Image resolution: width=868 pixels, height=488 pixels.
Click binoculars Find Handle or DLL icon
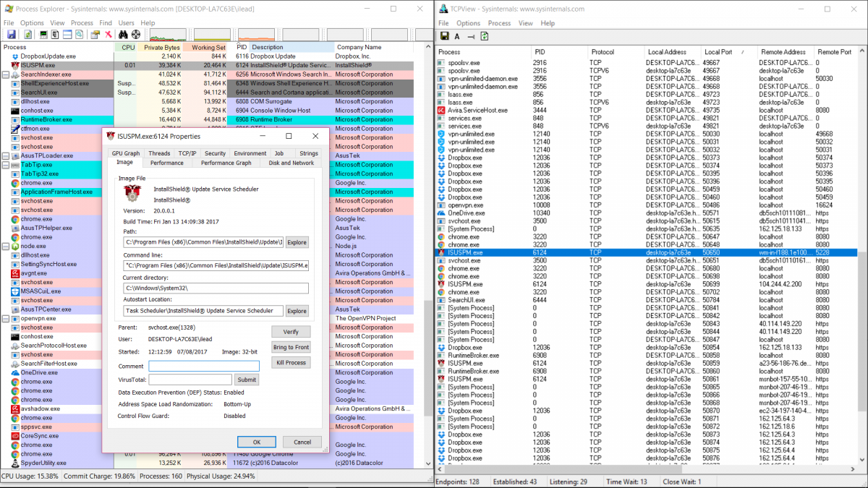coord(124,34)
